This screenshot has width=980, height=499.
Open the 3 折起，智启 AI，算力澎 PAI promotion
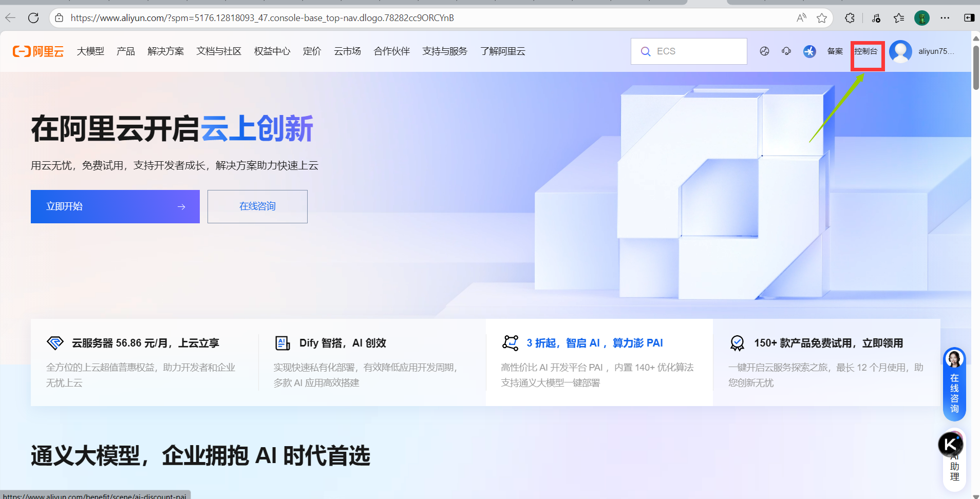(599, 362)
